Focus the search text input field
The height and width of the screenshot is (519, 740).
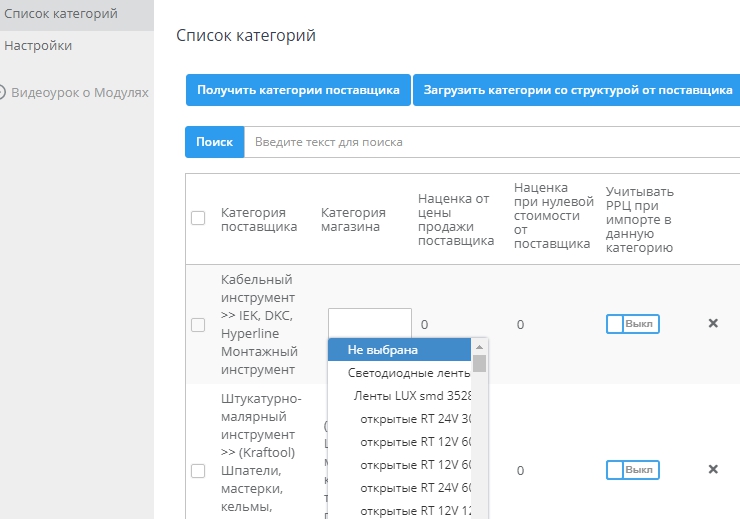pyautogui.click(x=490, y=142)
